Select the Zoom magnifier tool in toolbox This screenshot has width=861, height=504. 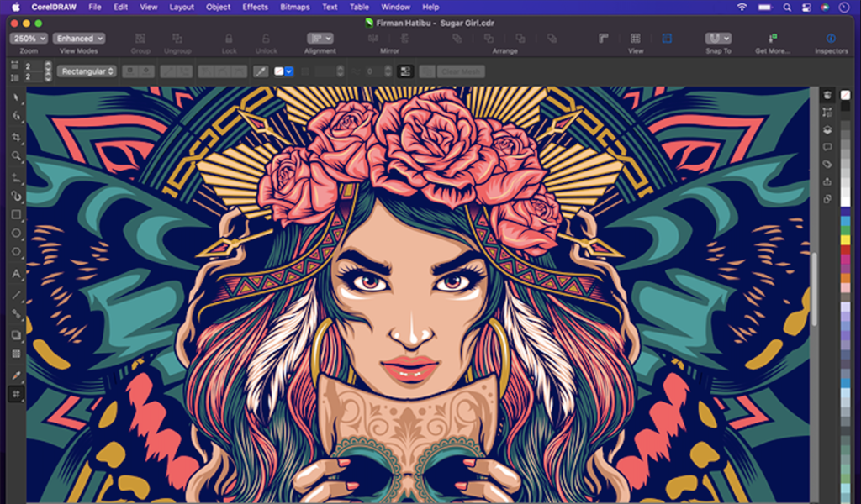tap(16, 155)
